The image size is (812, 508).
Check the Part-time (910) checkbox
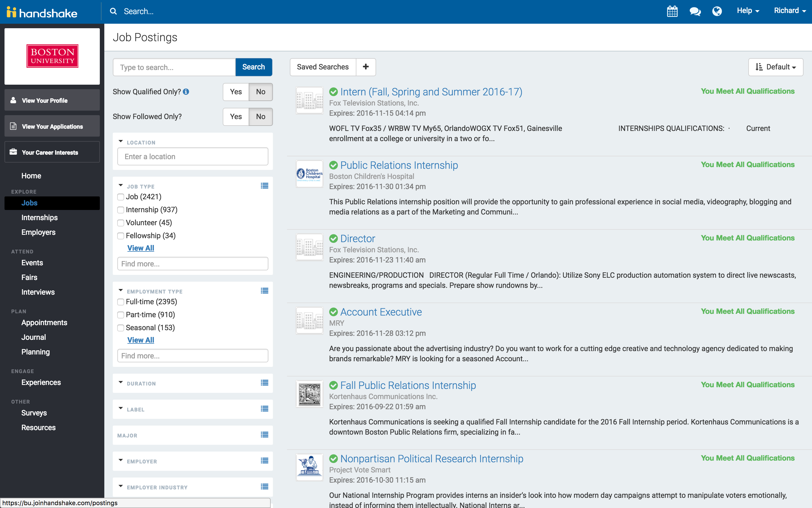(120, 315)
